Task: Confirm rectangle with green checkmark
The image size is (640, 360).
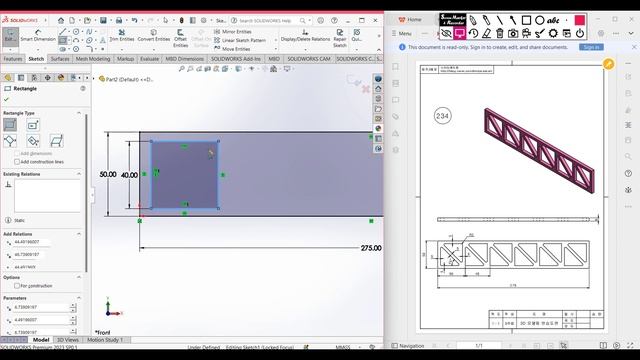Action: pos(6,99)
